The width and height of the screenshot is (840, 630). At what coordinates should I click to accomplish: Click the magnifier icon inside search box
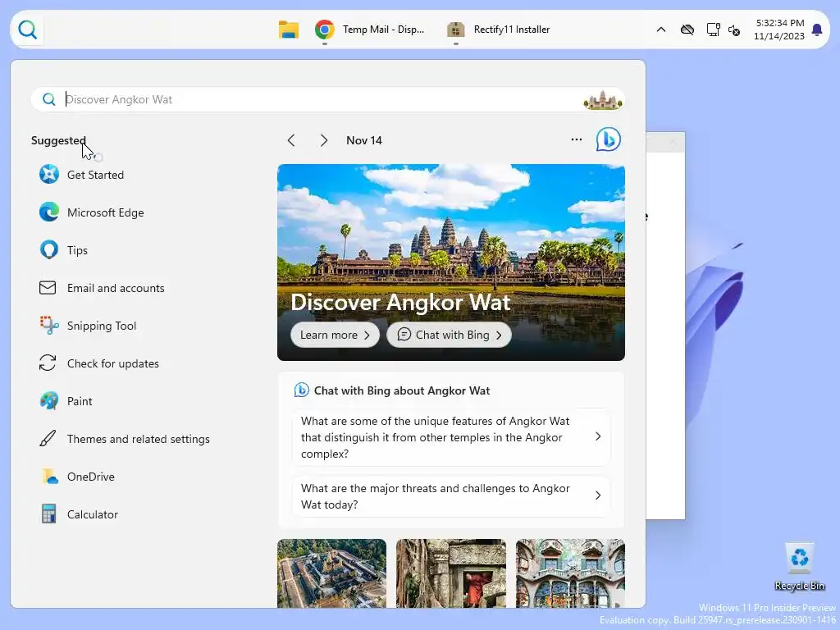pos(48,99)
